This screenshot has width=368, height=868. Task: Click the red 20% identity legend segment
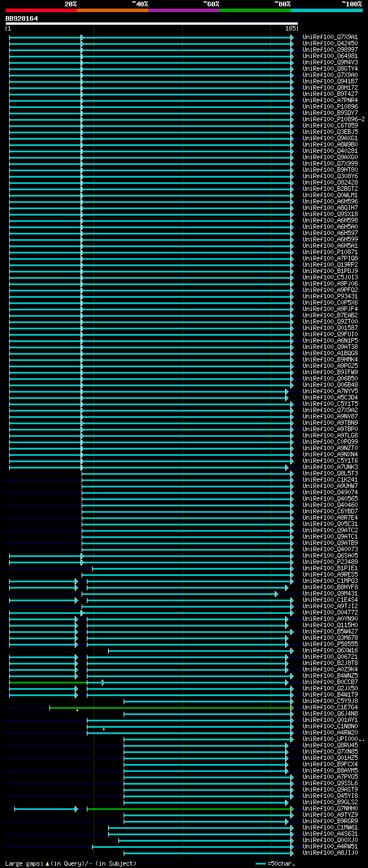41,10
